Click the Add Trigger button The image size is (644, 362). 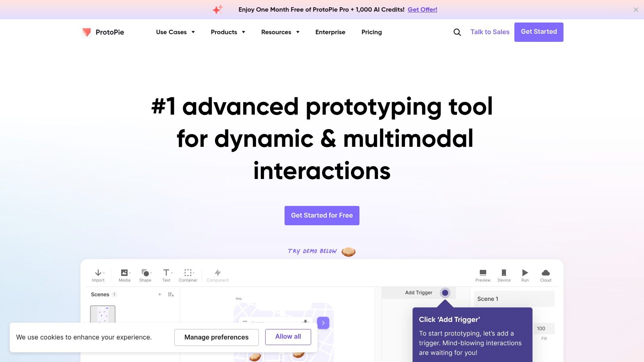click(419, 293)
